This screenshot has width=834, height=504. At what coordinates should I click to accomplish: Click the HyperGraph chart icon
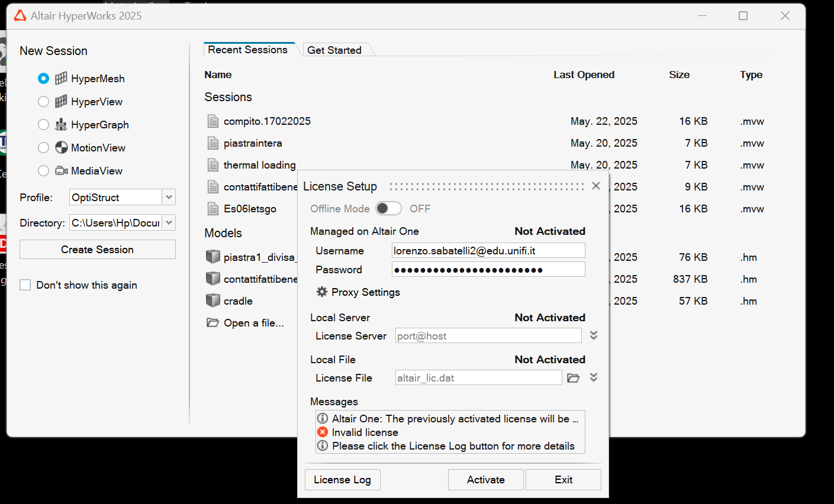(61, 124)
